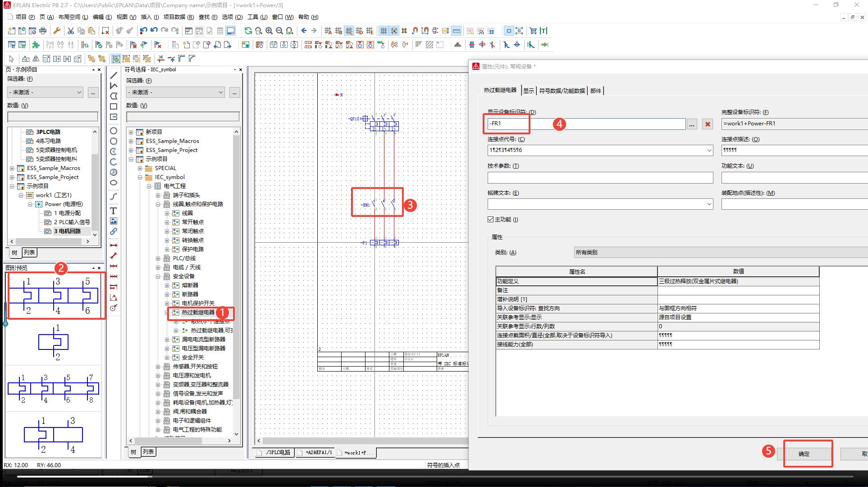Click the redo arrow icon
Screen dimensions: 868x487
164,31
